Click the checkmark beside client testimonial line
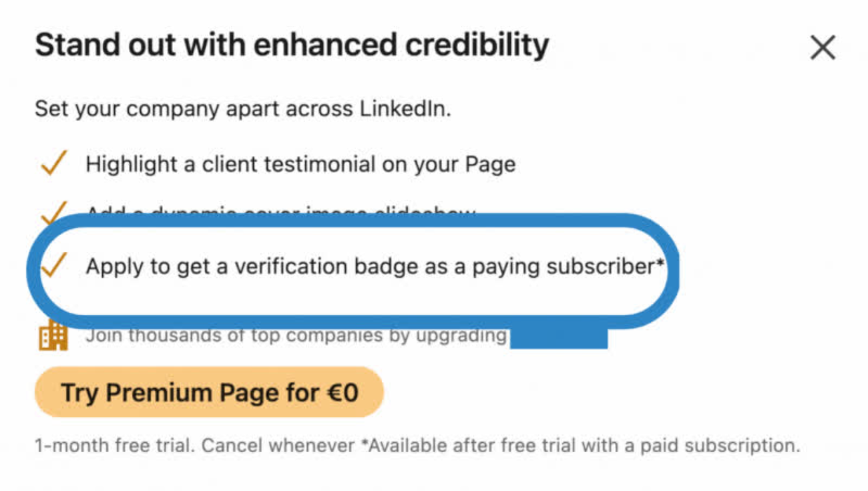 pos(53,163)
